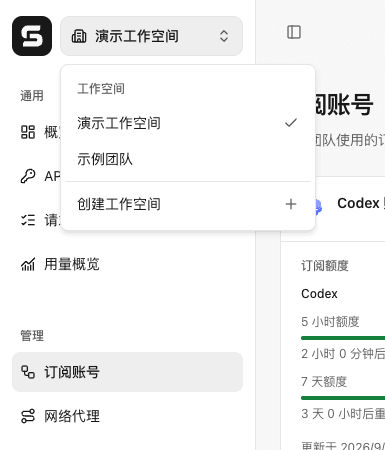Click the API key icon in sidebar
The height and width of the screenshot is (450, 385).
click(x=28, y=176)
